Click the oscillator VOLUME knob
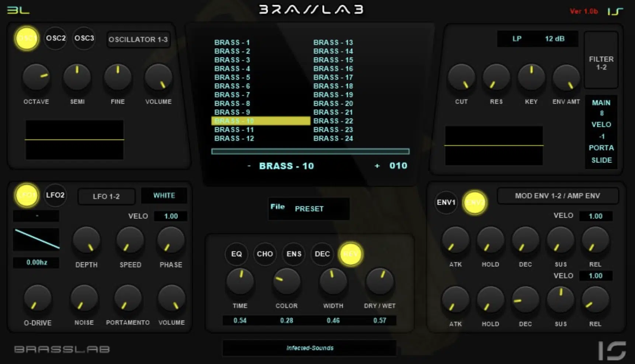This screenshot has height=364, width=635. coord(159,78)
